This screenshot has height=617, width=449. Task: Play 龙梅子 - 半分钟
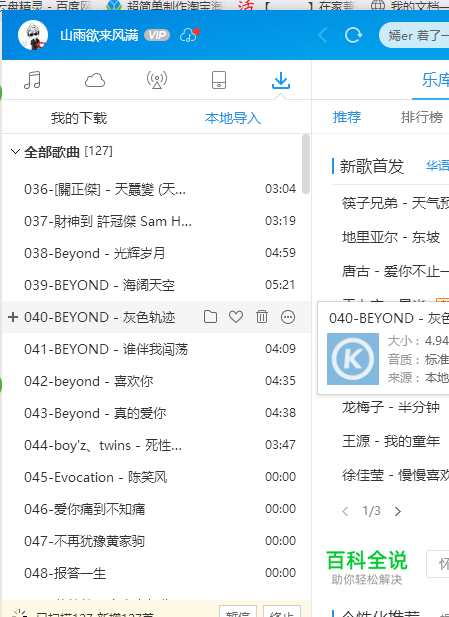tap(391, 407)
